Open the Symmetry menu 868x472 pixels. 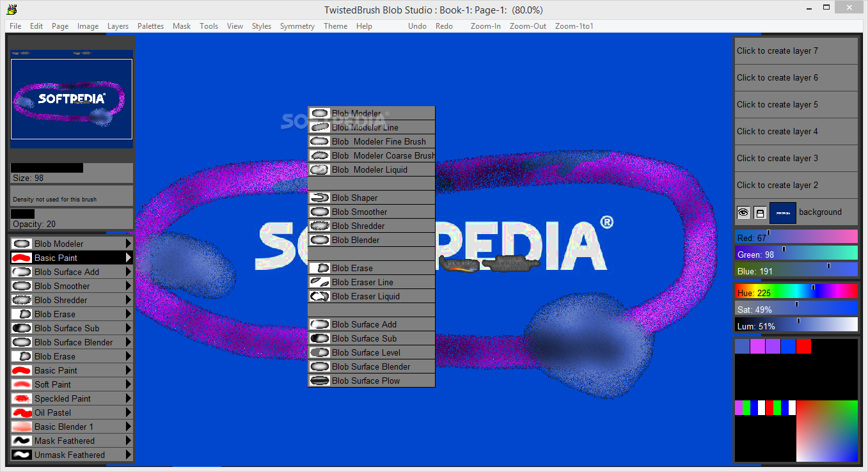(297, 26)
